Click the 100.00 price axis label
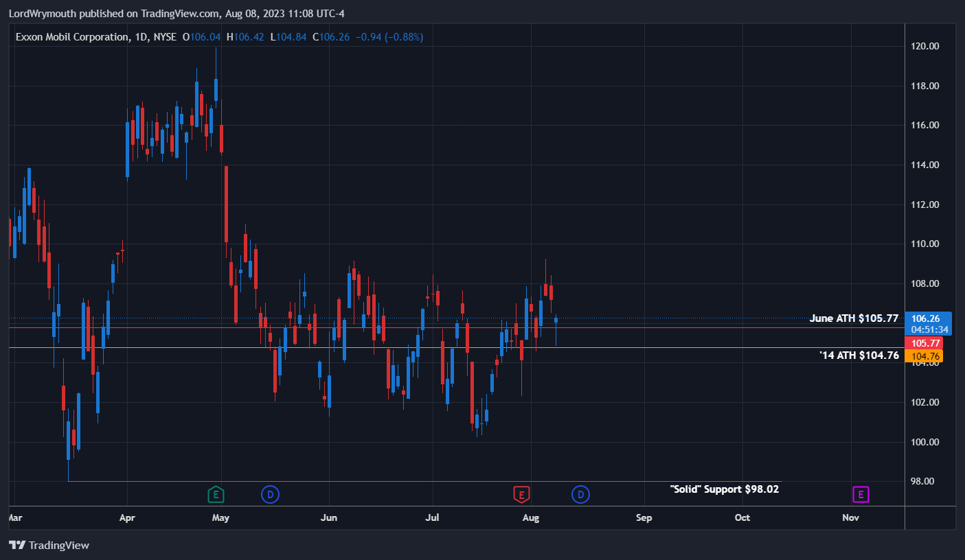The height and width of the screenshot is (560, 965). point(924,442)
